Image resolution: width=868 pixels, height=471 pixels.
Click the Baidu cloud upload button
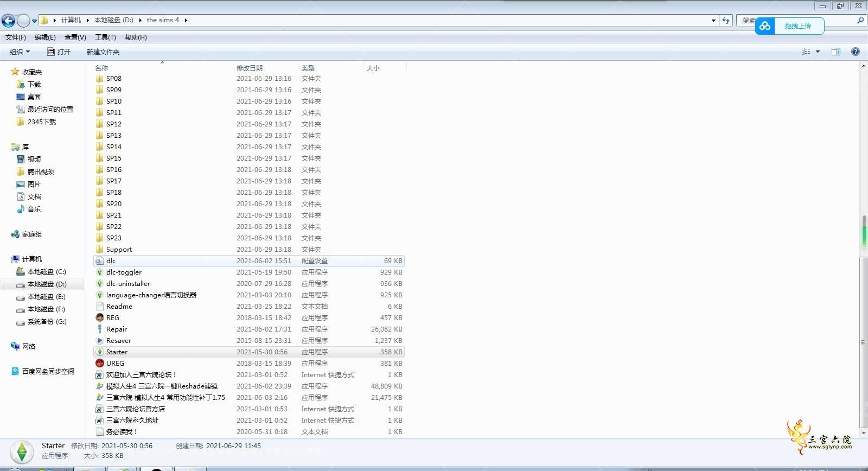click(x=789, y=26)
